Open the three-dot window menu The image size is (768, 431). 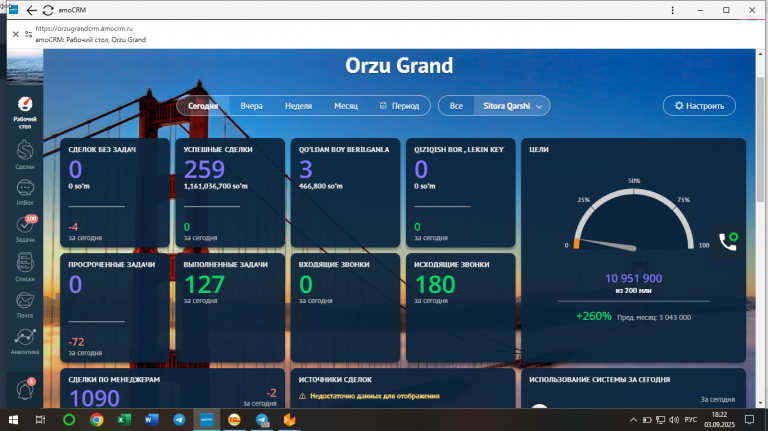(x=672, y=10)
